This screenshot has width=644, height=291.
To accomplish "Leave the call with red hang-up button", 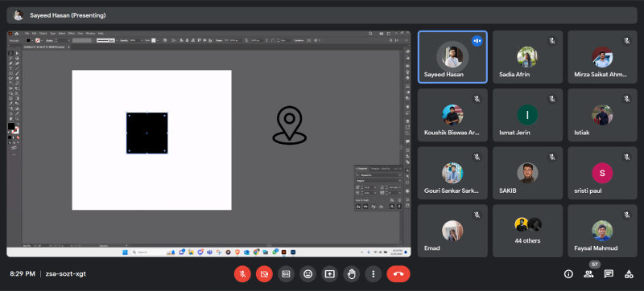I will (x=398, y=274).
